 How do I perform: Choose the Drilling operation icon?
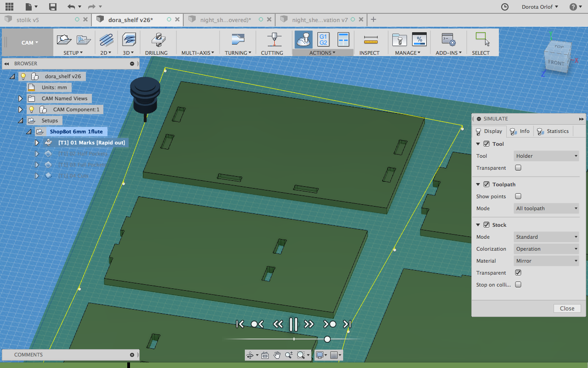[x=158, y=40]
